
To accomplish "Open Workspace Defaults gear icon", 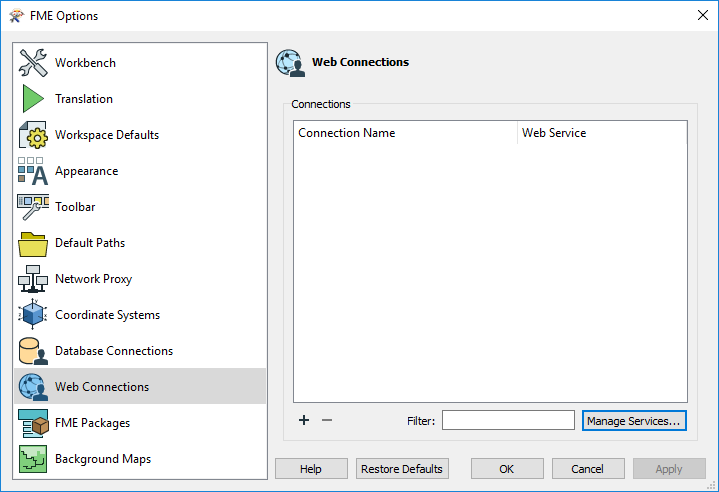I will tap(33, 135).
